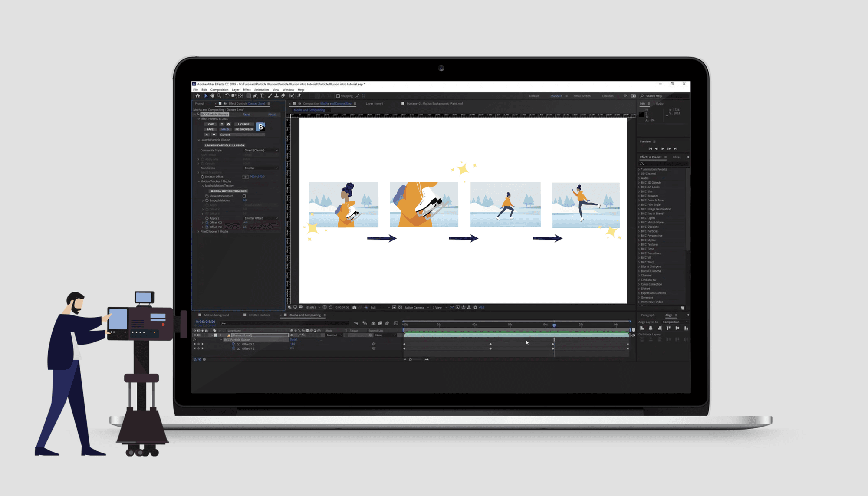Select the Pen tool
868x496 pixels.
[255, 96]
